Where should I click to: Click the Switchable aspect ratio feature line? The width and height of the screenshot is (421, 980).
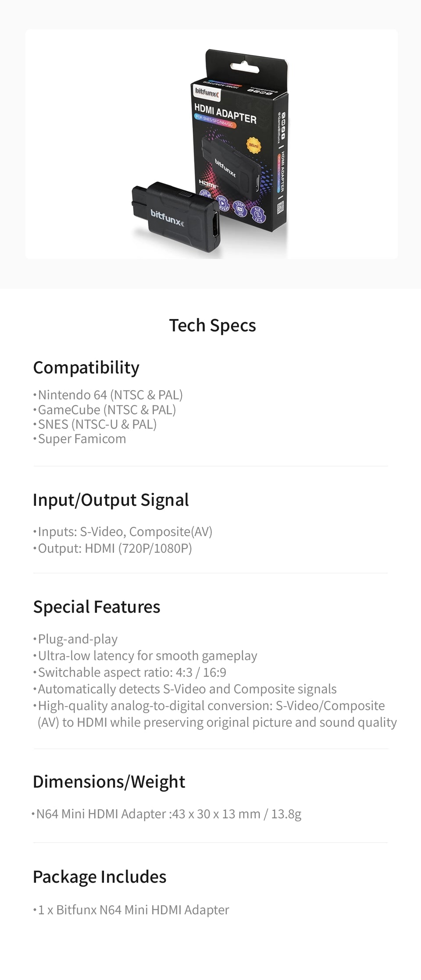click(132, 672)
